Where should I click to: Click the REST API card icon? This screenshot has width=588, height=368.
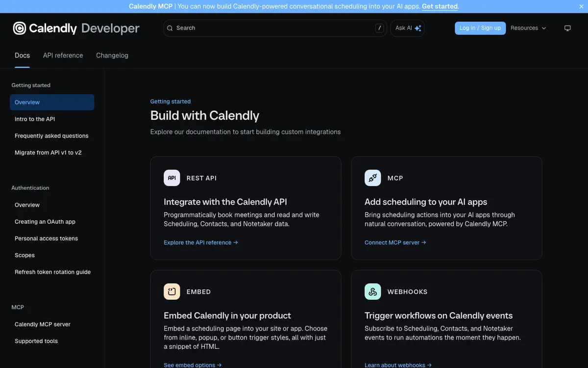[x=172, y=178]
